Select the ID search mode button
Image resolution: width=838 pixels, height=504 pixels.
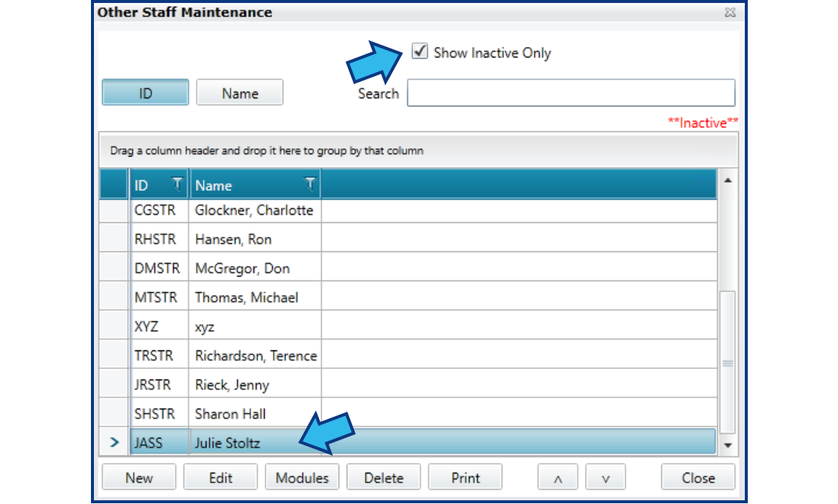pyautogui.click(x=145, y=92)
